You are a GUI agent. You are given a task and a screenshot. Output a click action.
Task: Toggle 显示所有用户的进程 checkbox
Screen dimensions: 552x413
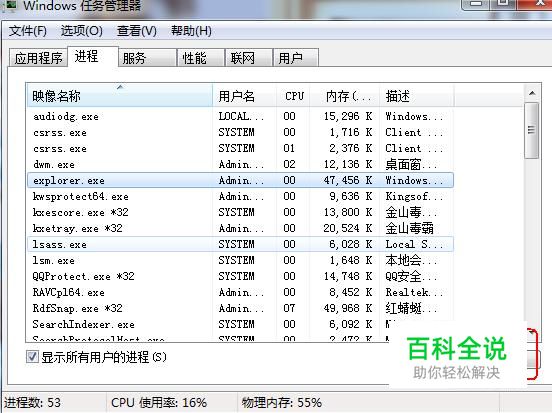coord(32,357)
